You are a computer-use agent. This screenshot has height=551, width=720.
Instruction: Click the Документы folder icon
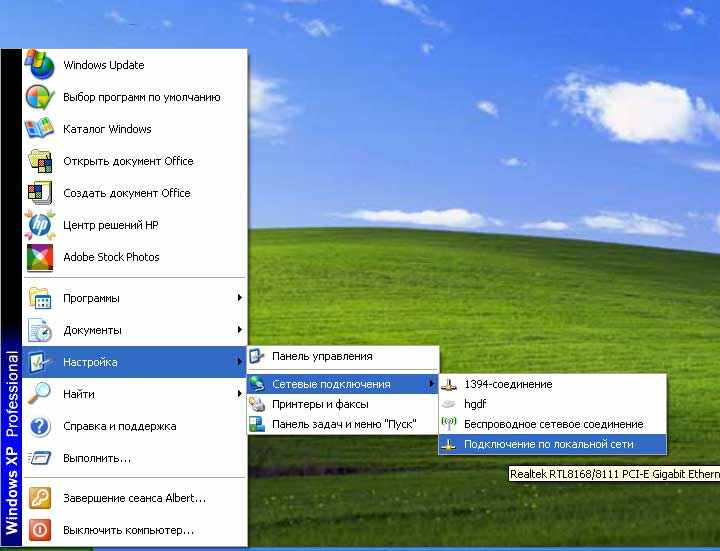(x=40, y=330)
